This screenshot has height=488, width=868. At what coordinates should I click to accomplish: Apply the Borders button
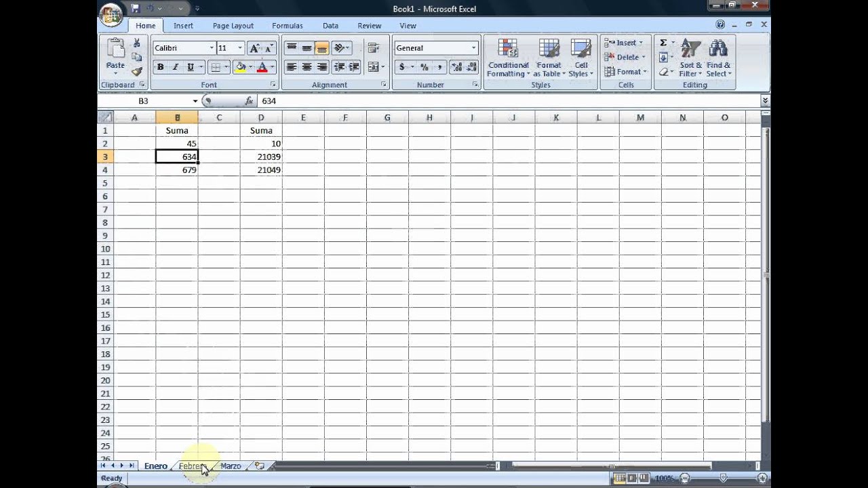point(216,67)
